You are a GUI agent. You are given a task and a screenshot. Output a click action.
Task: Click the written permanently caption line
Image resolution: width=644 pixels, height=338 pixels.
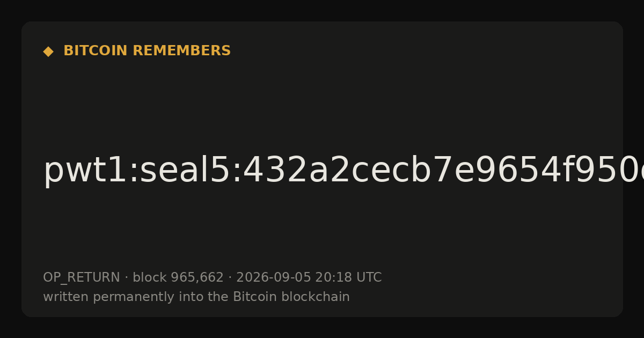coord(196,297)
